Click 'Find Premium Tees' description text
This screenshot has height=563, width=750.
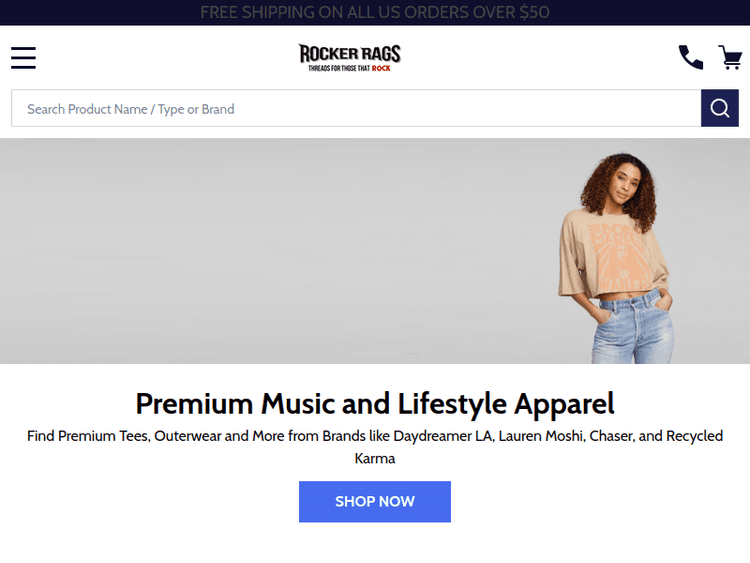(x=88, y=436)
